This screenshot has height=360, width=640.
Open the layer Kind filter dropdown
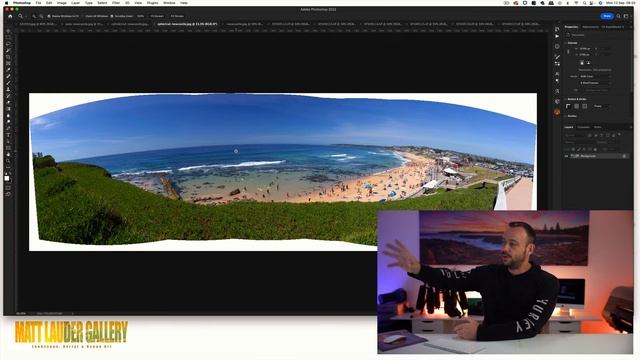(576, 135)
